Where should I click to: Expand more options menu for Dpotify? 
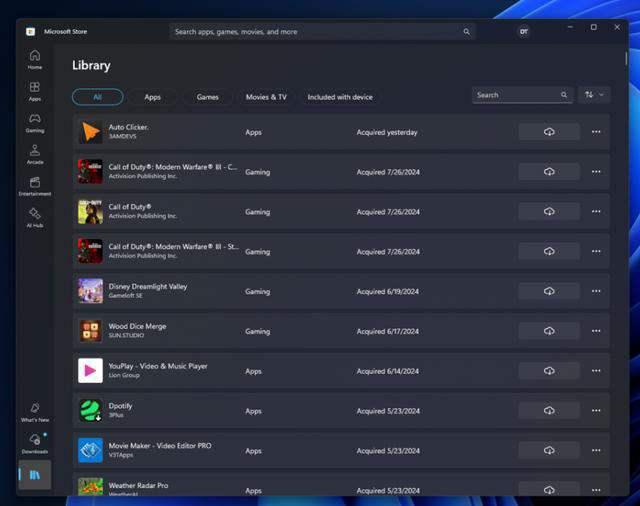596,410
